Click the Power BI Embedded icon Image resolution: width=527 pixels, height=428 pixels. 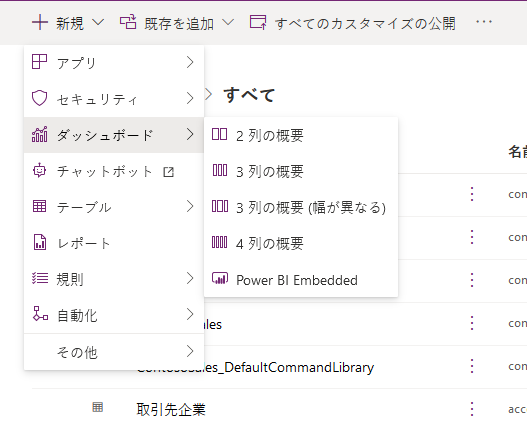point(220,278)
